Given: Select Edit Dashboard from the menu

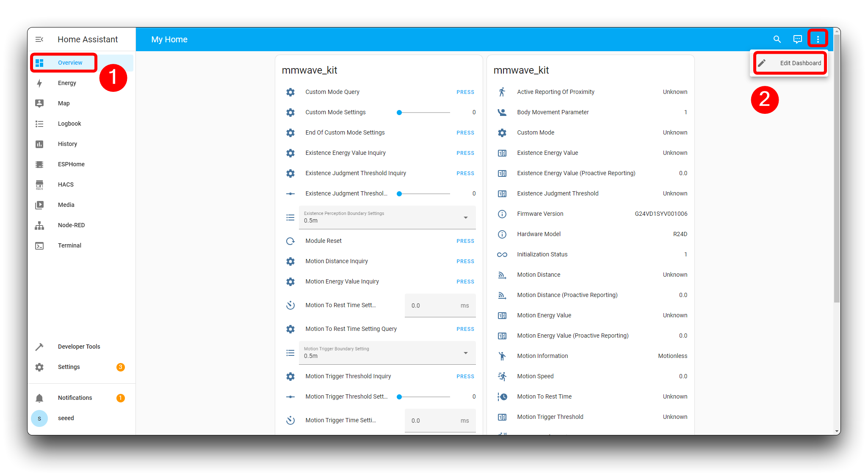Looking at the screenshot, I should coord(790,63).
